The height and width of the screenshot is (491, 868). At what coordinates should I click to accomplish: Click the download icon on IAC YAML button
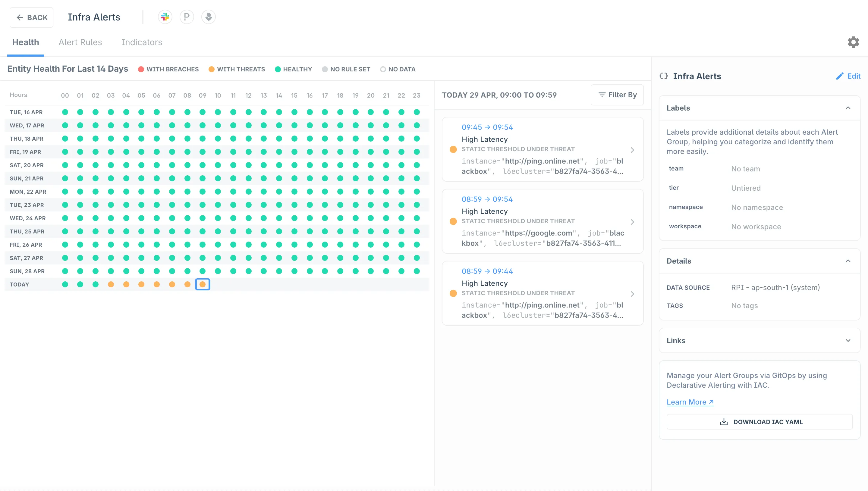[x=724, y=422]
